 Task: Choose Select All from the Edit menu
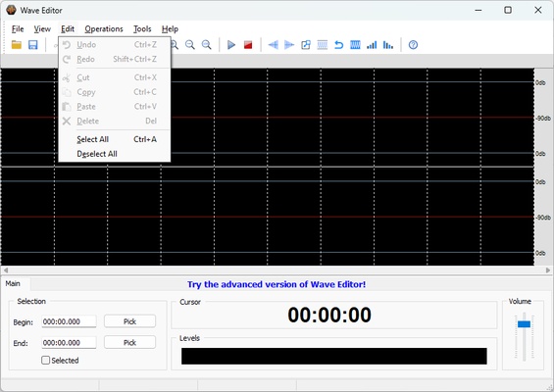(115, 139)
